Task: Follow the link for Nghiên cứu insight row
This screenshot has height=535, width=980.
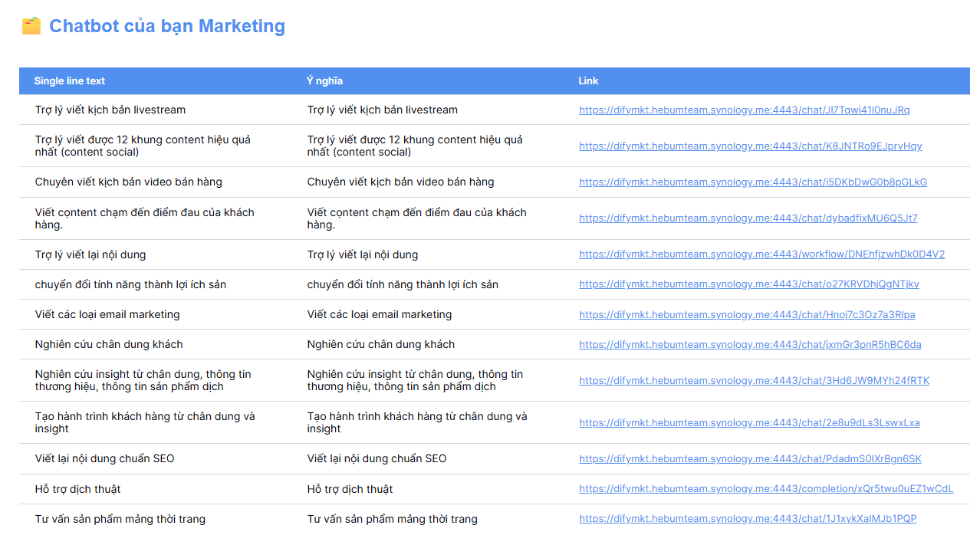Action: click(754, 381)
